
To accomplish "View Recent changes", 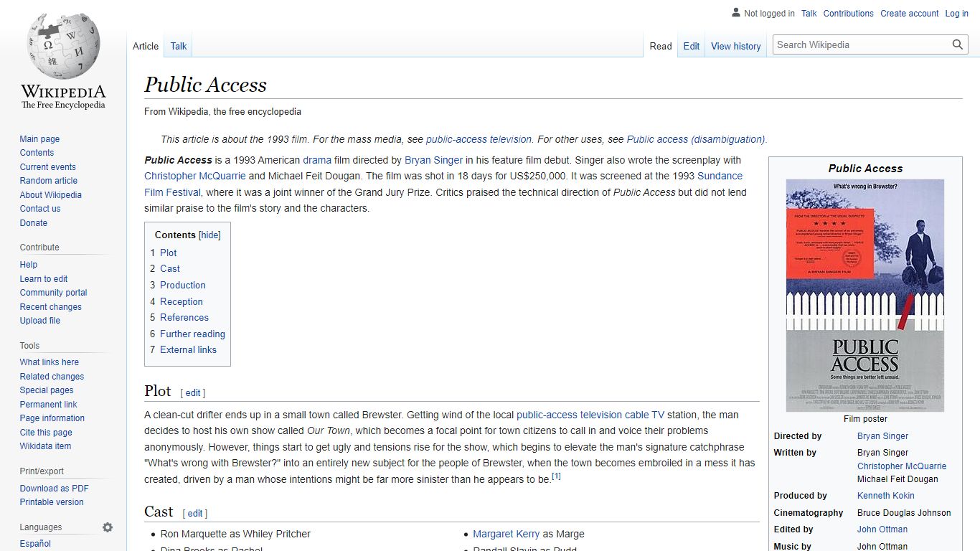I will 50,307.
